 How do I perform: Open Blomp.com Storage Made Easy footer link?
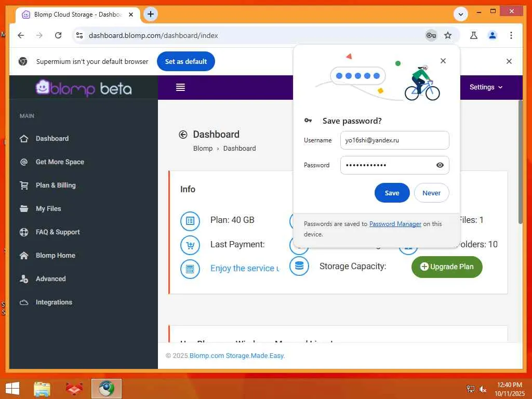237,355
